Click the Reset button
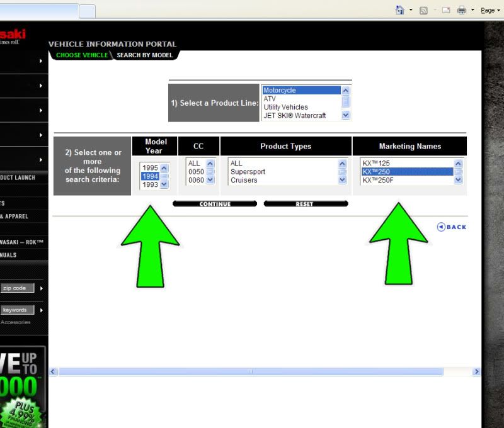 306,203
